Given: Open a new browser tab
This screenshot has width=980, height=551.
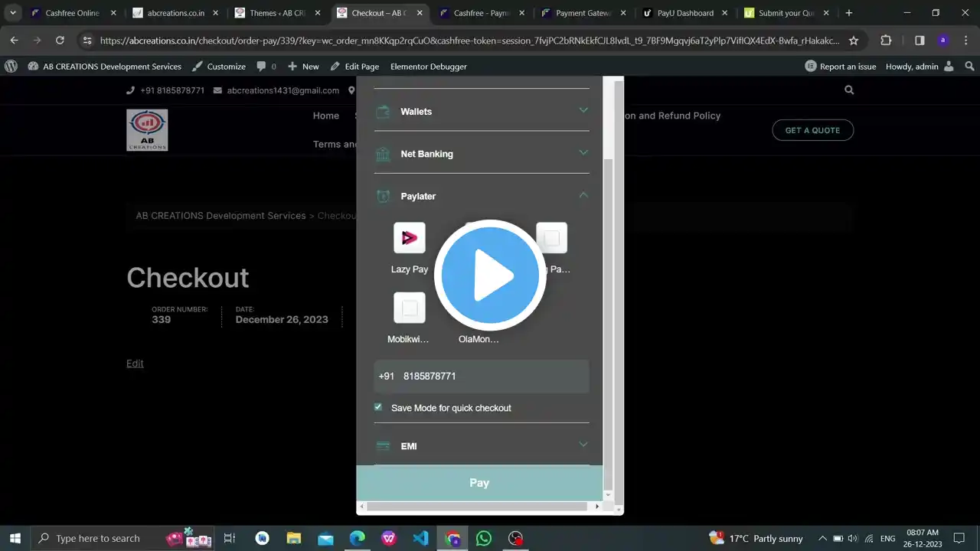Looking at the screenshot, I should 849,13.
